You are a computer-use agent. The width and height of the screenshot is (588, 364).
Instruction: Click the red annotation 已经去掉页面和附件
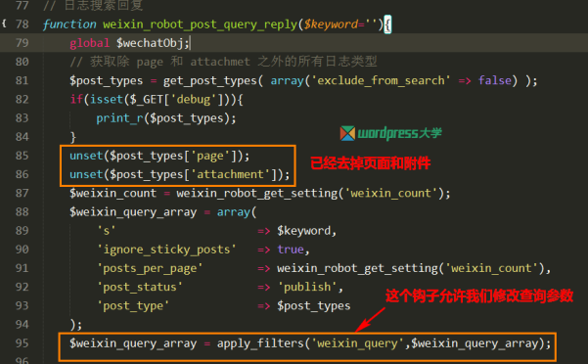click(x=371, y=163)
